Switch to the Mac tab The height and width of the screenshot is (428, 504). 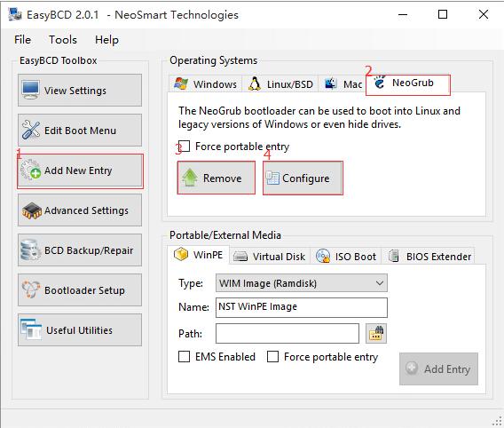pos(343,84)
